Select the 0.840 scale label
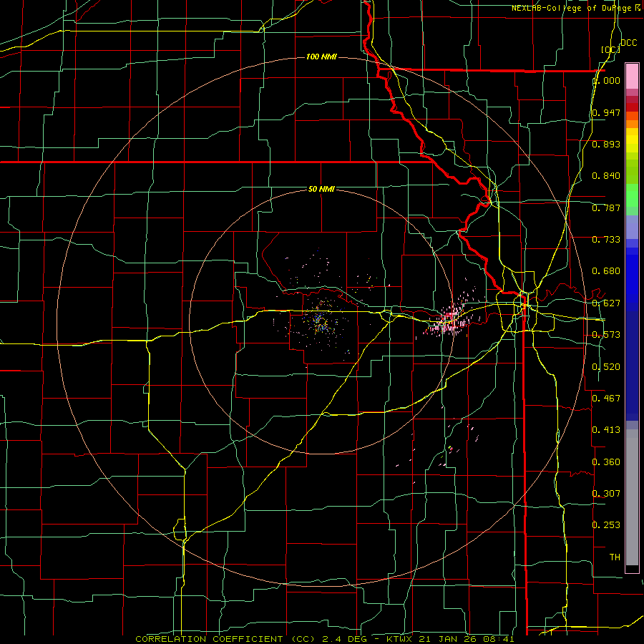 [x=606, y=176]
